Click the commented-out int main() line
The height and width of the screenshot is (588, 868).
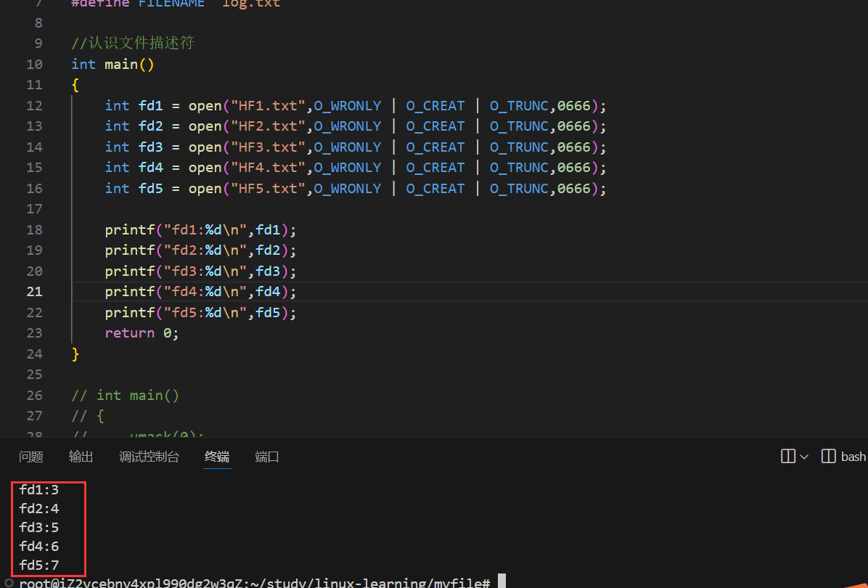click(x=125, y=396)
